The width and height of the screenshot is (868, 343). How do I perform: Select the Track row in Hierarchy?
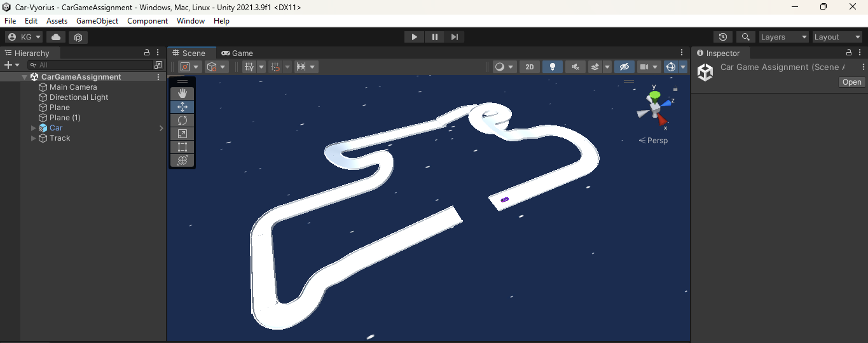(x=83, y=138)
